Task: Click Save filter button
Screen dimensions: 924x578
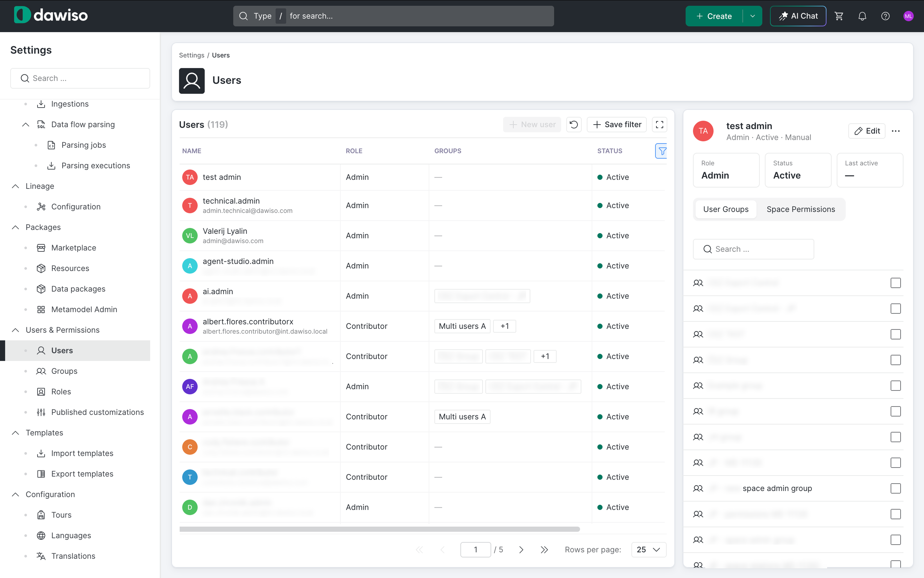Action: click(x=617, y=125)
